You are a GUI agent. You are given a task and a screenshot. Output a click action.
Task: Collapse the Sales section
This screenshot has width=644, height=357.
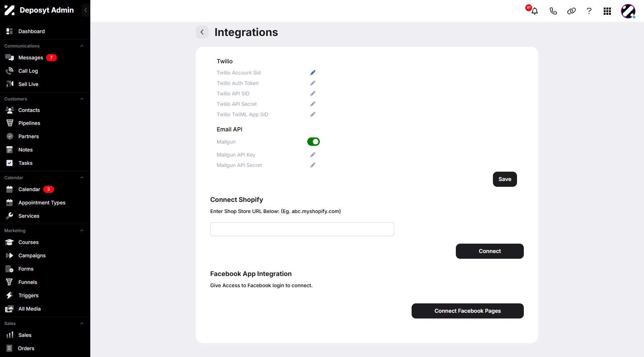(82, 324)
